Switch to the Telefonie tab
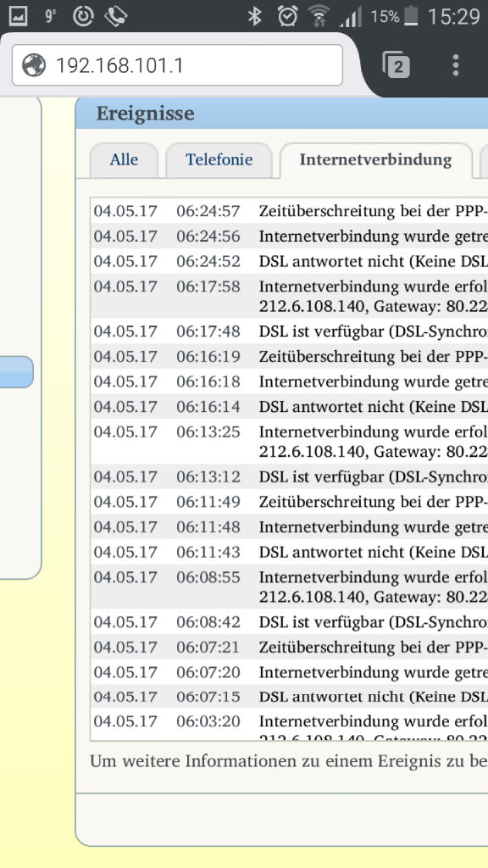Screen dimensions: 488x868 tap(219, 160)
